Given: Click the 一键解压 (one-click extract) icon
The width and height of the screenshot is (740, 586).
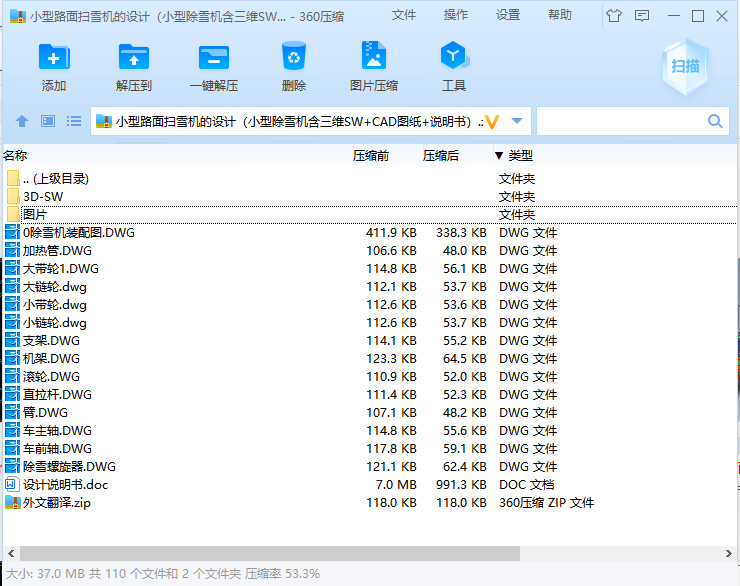Looking at the screenshot, I should (214, 58).
